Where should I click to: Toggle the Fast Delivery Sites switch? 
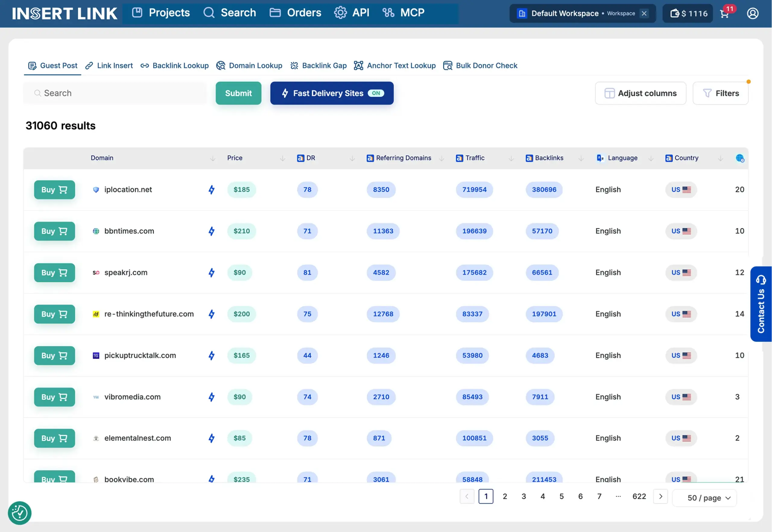coord(376,93)
